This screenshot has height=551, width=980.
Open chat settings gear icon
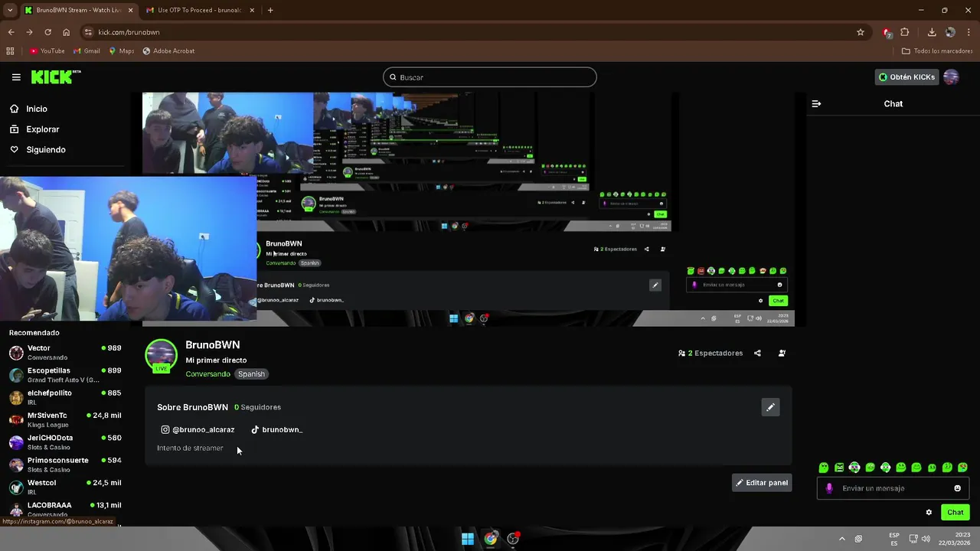pos(929,513)
